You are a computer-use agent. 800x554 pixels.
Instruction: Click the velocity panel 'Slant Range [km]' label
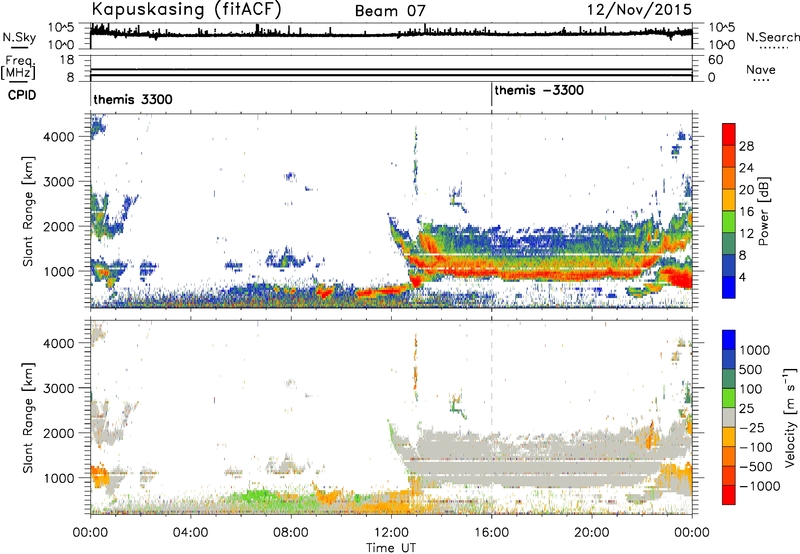(x=28, y=418)
